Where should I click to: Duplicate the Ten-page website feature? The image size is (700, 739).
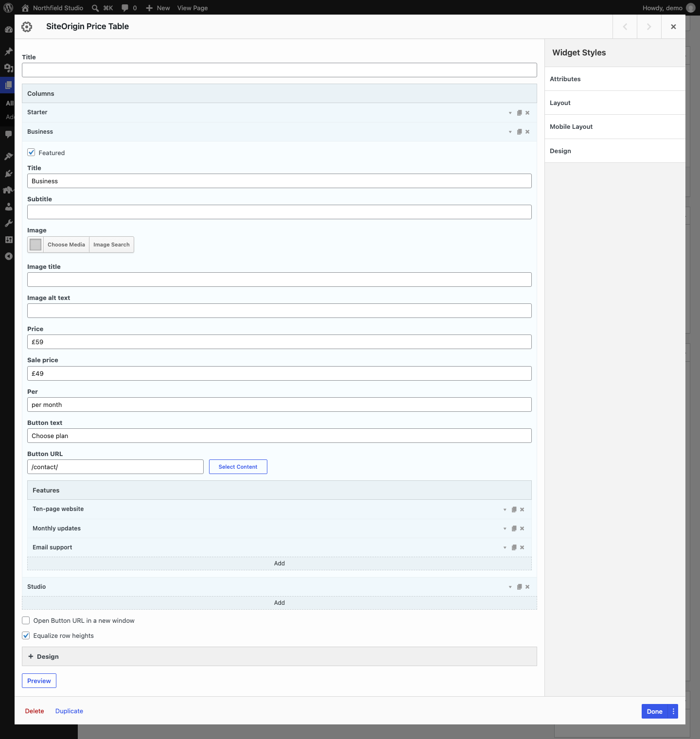coord(514,510)
